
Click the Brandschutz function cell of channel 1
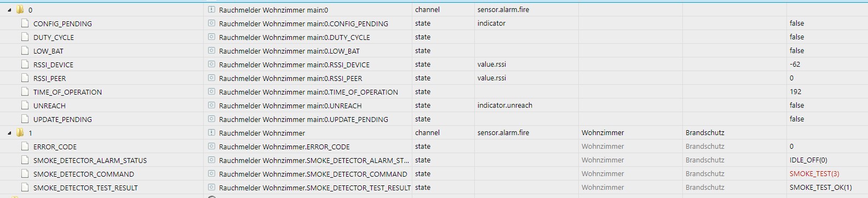[705, 133]
